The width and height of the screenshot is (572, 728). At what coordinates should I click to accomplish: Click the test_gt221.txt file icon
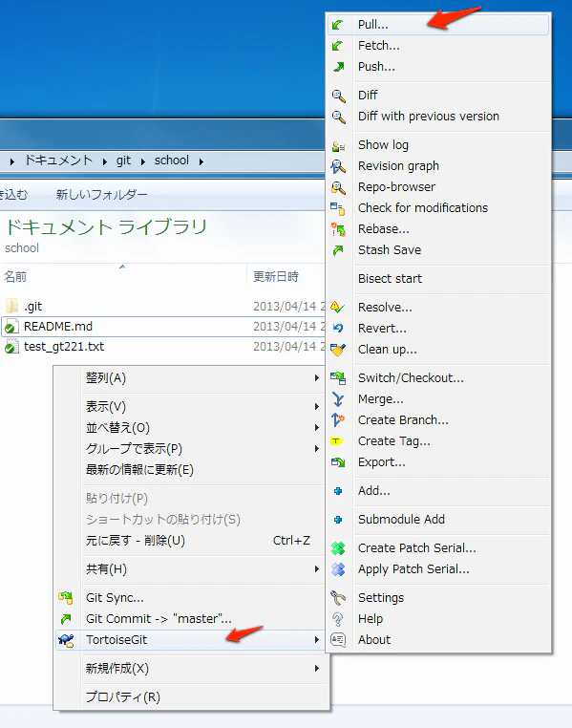coord(11,347)
